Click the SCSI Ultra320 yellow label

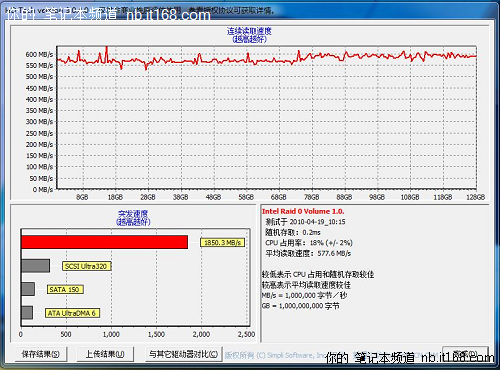[86, 266]
